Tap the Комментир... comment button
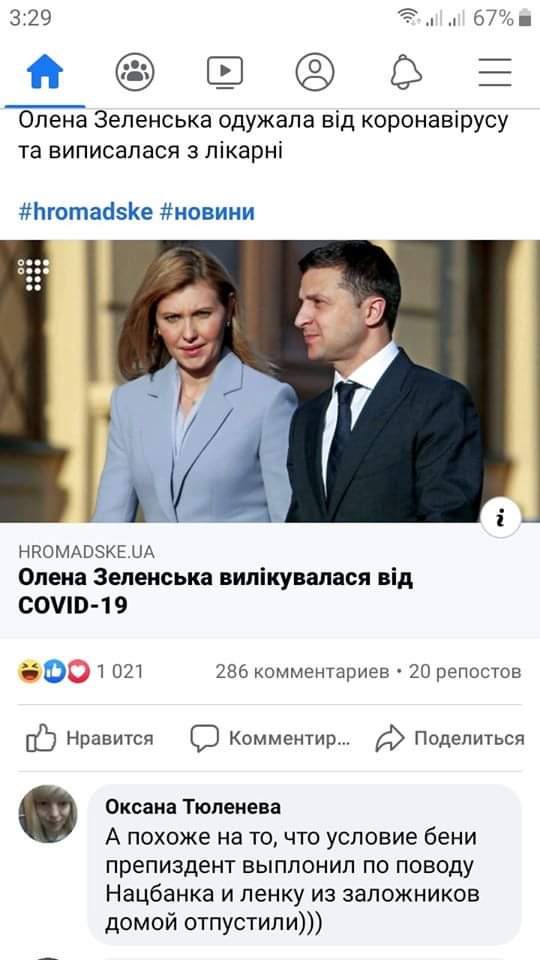 270,738
